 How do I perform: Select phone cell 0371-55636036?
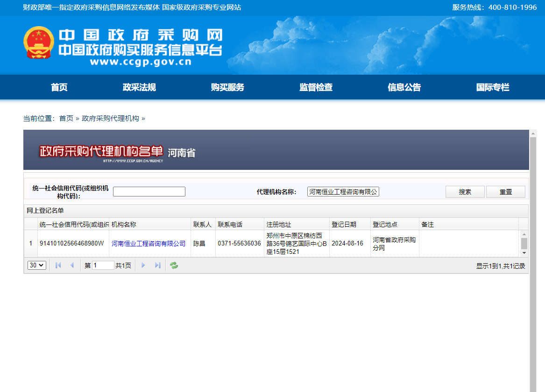coord(240,244)
